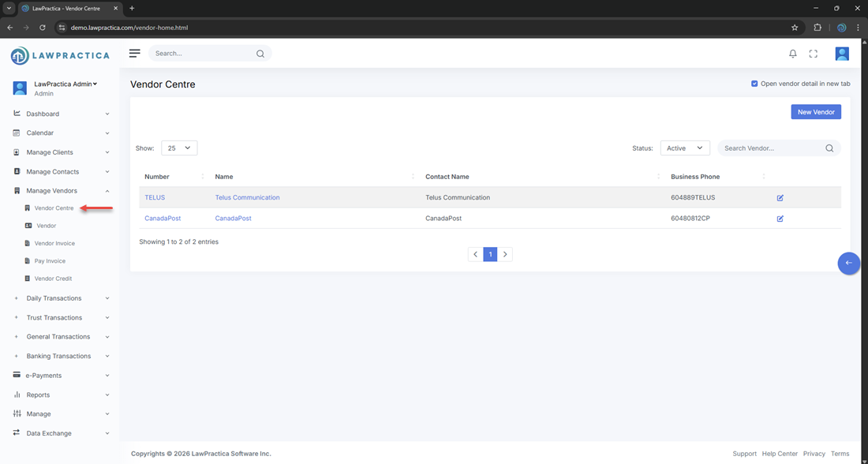Toggle fullscreen mode icon

(x=813, y=54)
